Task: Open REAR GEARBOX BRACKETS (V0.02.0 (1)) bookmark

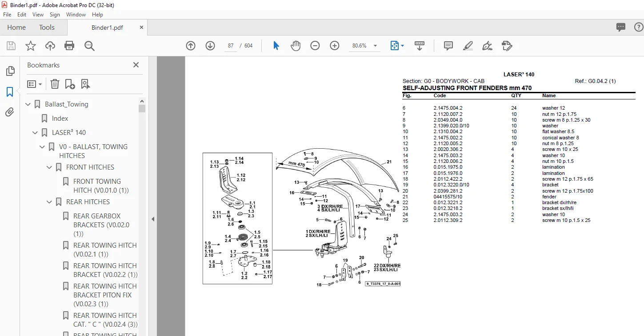Action: [x=101, y=225]
